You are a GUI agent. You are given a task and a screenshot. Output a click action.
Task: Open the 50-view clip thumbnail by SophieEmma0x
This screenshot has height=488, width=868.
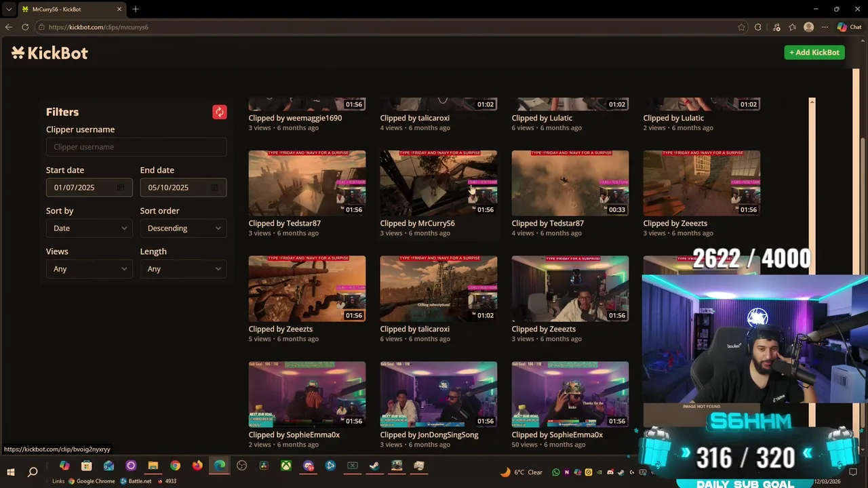click(570, 394)
